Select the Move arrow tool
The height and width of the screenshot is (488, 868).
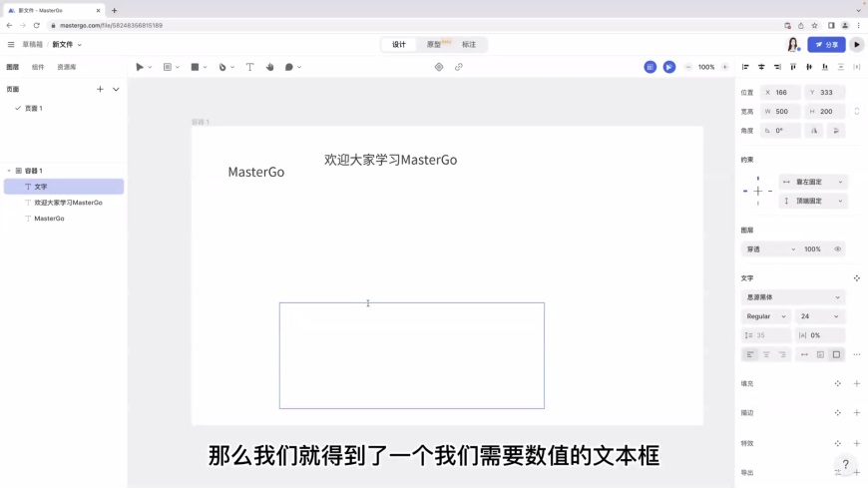pos(140,67)
